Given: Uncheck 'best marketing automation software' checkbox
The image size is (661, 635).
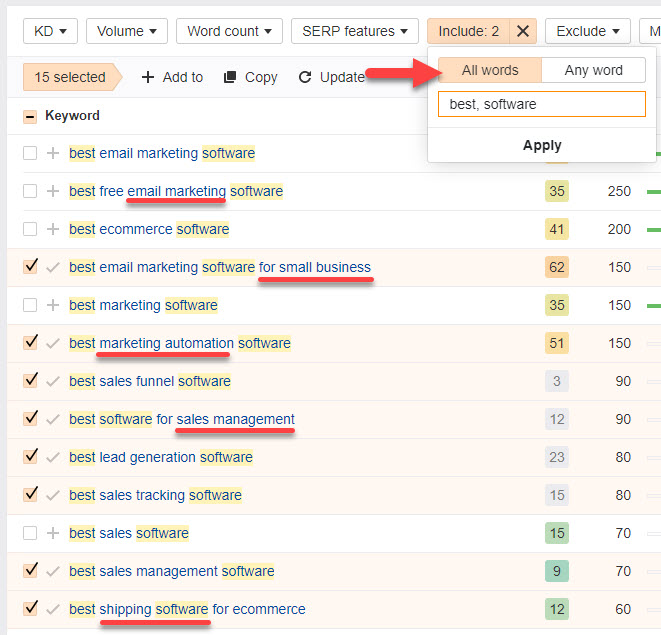Looking at the screenshot, I should 30,342.
